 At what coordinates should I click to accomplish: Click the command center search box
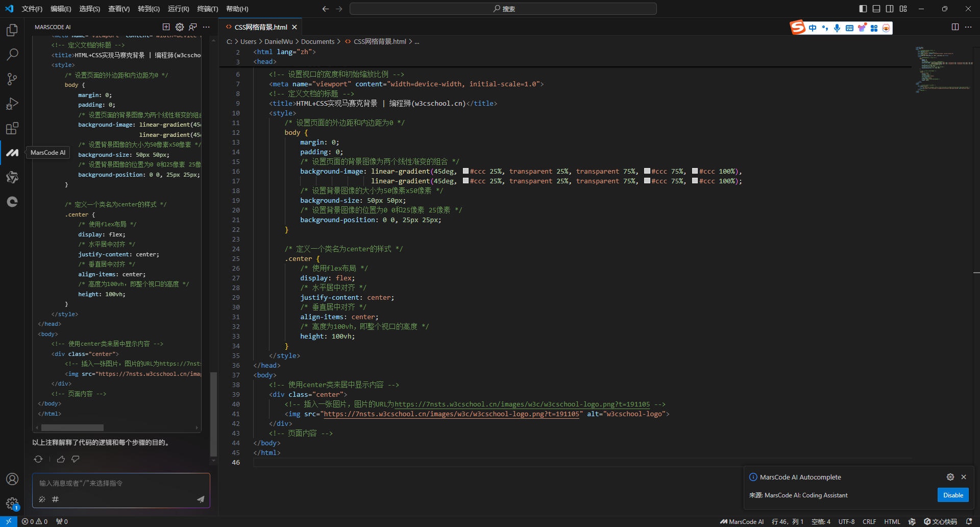[503, 9]
